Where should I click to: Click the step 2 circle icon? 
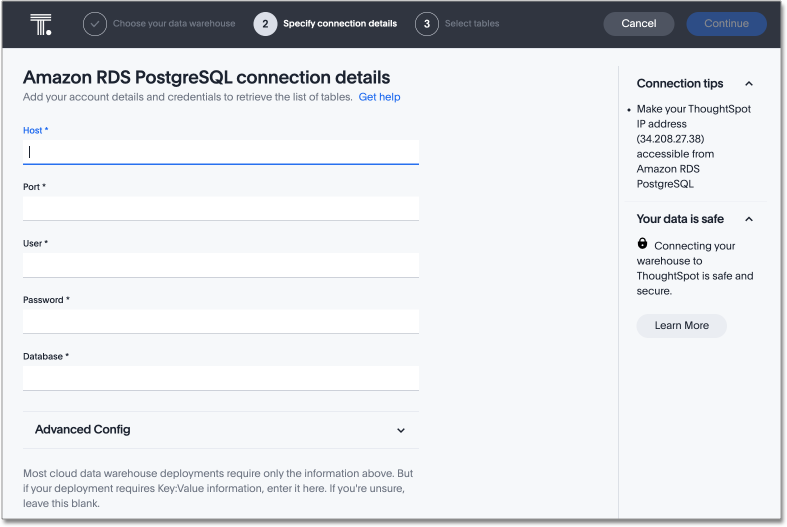[265, 24]
